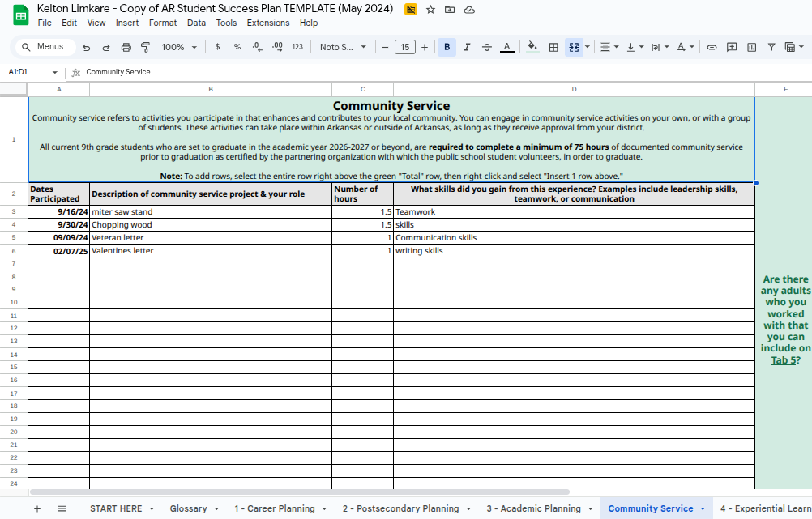Image resolution: width=812 pixels, height=519 pixels.
Task: Click the insert link icon
Action: click(x=712, y=47)
